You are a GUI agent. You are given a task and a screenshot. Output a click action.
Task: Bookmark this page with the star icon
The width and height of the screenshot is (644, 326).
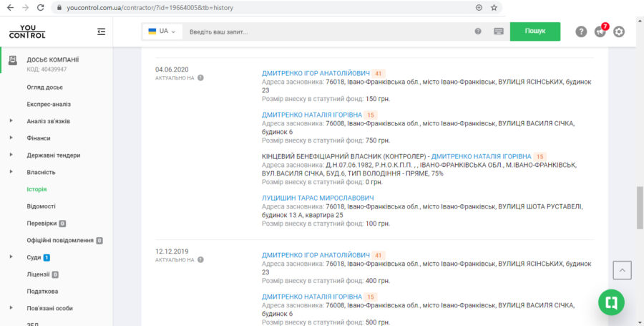(x=494, y=7)
